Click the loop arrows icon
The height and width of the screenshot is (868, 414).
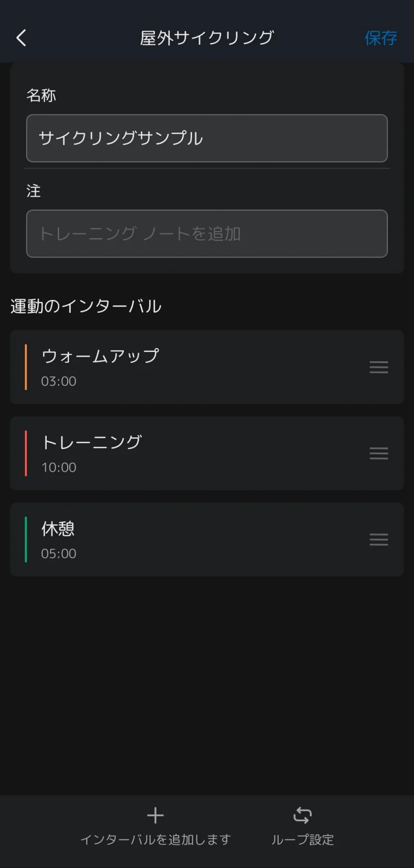point(303,815)
